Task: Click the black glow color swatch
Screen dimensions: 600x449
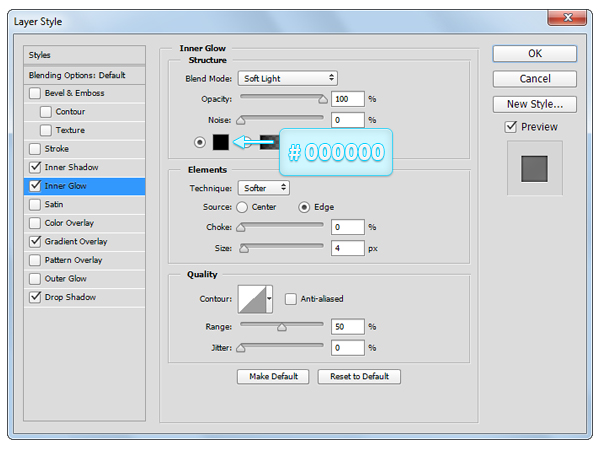Action: click(x=220, y=143)
